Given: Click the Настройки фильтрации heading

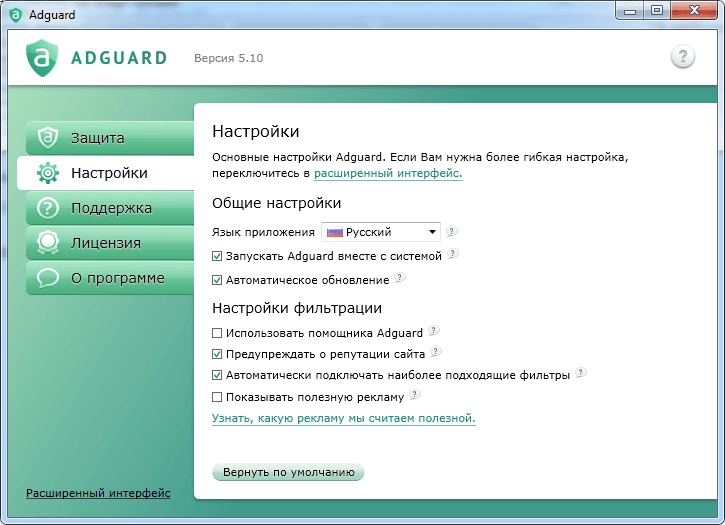Looking at the screenshot, I should pyautogui.click(x=297, y=308).
